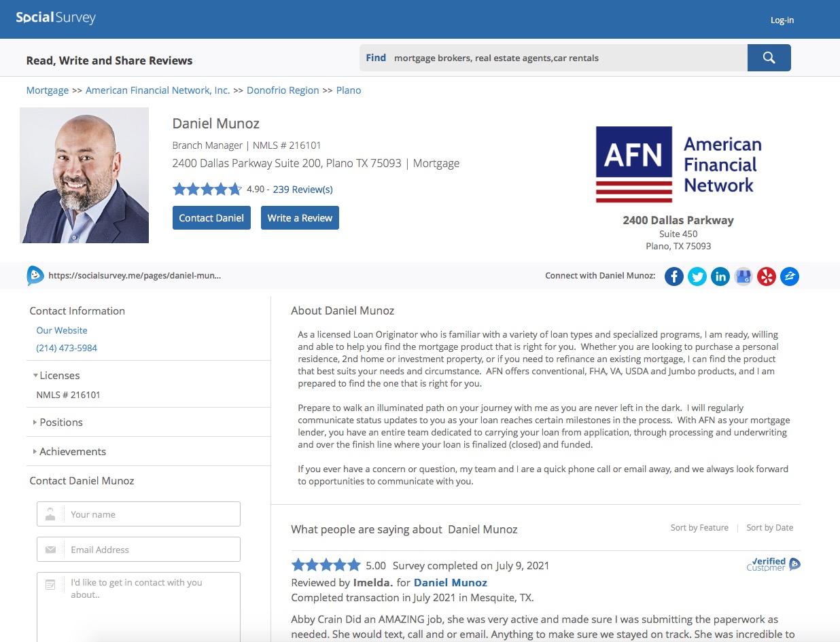
Task: Open Daniel Munoz's Yelp icon
Action: [766, 277]
